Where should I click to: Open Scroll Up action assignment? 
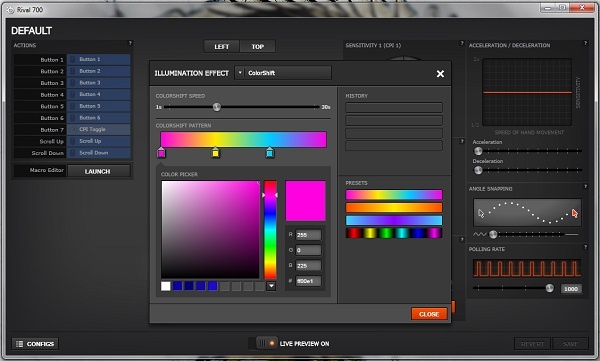[99, 141]
